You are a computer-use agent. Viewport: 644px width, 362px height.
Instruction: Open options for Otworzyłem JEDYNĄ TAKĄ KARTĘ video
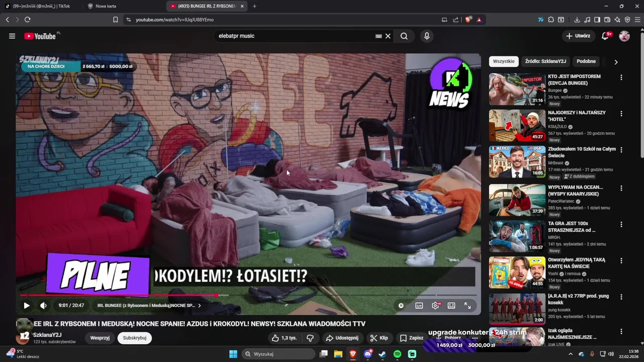[621, 260]
